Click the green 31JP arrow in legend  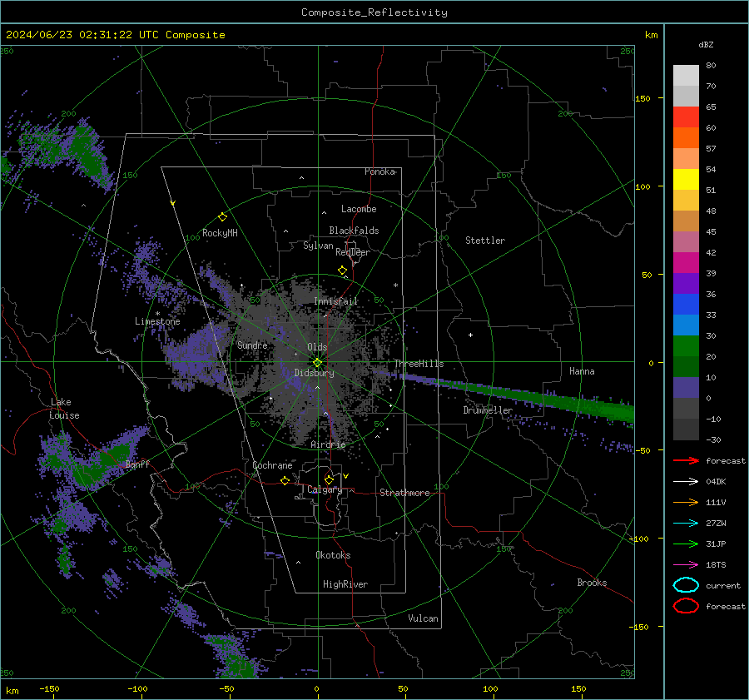(x=686, y=544)
